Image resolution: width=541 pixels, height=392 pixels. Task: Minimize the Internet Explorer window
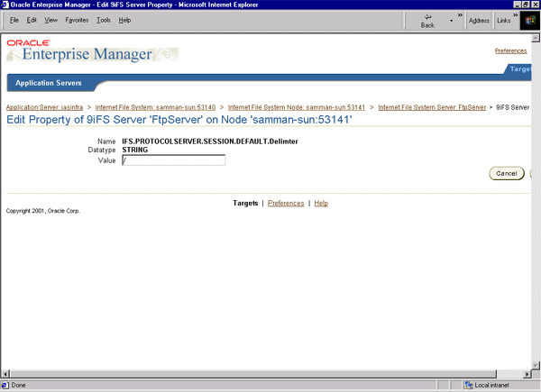518,5
